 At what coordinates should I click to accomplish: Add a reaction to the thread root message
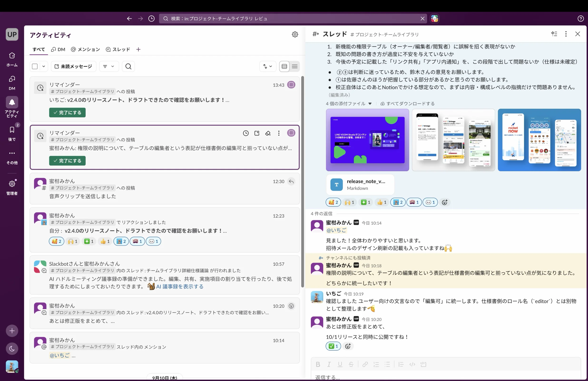pos(445,202)
